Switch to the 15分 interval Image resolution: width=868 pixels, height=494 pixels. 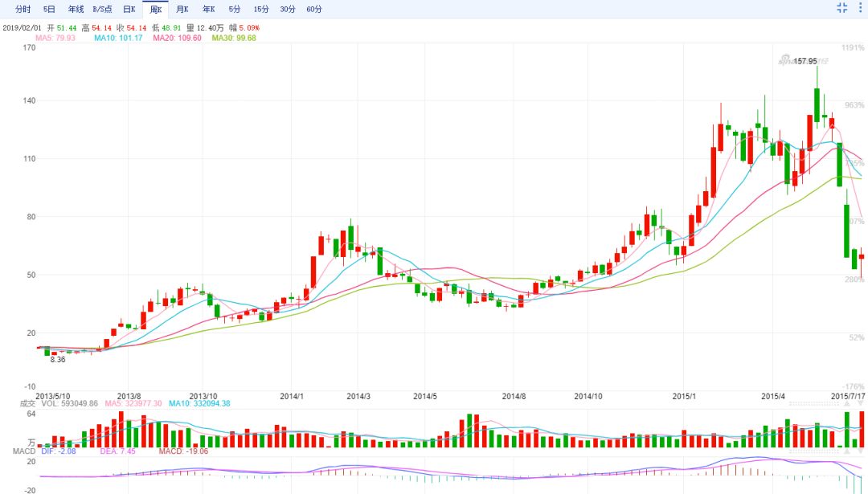coord(261,10)
